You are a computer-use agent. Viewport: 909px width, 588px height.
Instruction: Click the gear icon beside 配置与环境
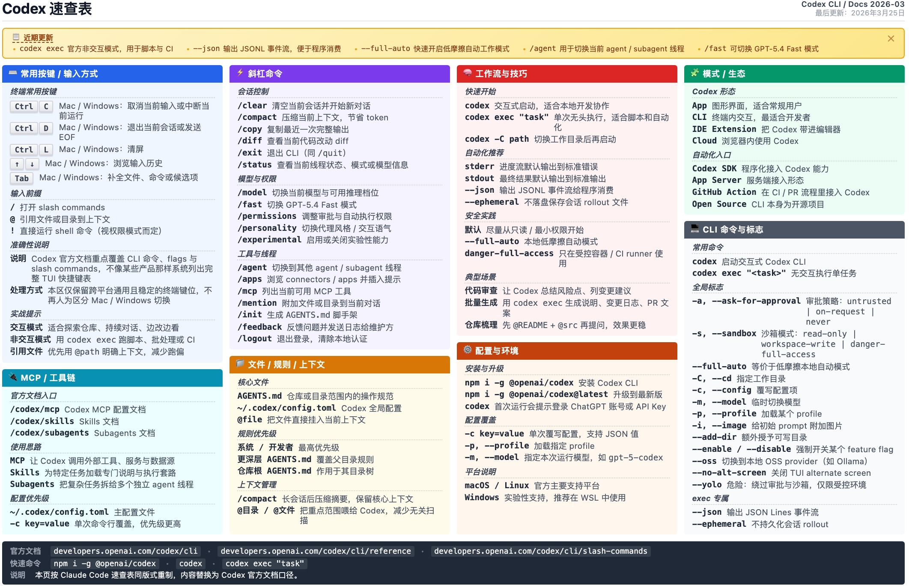coord(468,350)
